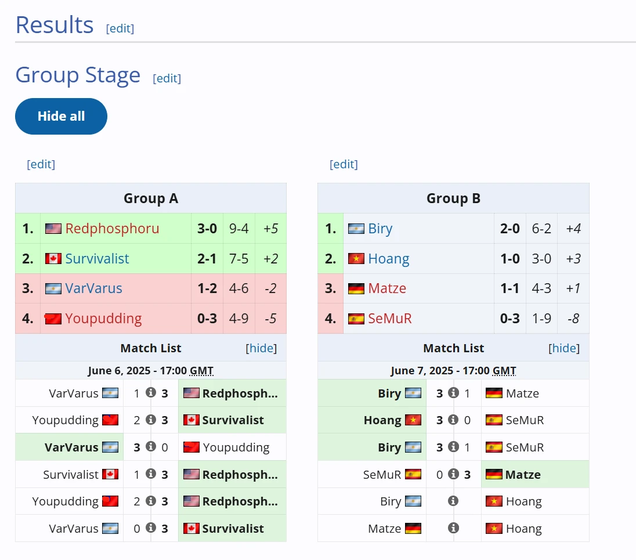The height and width of the screenshot is (560, 636).
Task: Click info icon for Matze vs Hoang match
Action: coord(453,528)
